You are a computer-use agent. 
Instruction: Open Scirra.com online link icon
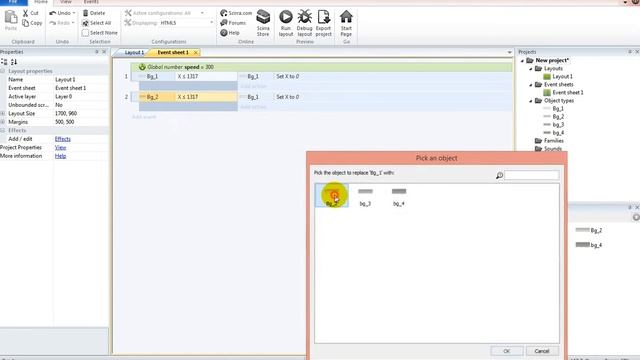click(224, 13)
